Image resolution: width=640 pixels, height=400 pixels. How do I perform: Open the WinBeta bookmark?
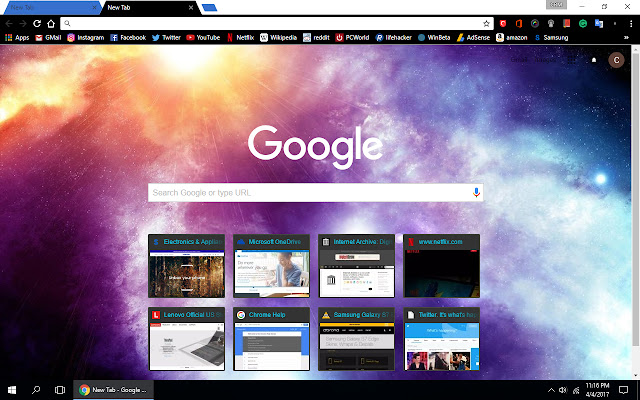tap(434, 38)
